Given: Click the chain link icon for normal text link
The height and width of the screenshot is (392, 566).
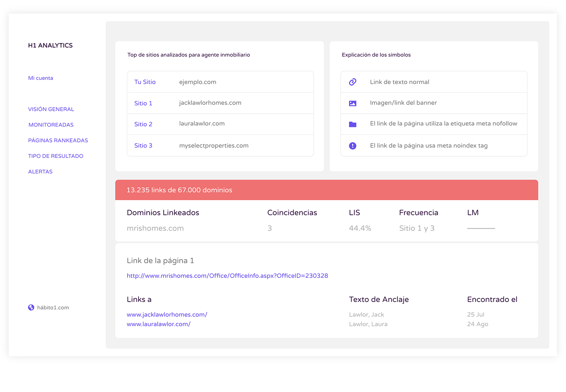Looking at the screenshot, I should point(352,82).
